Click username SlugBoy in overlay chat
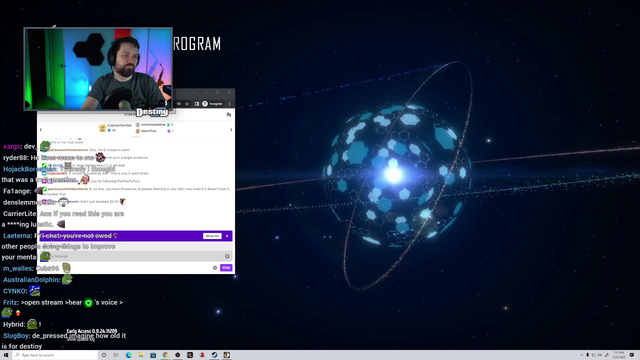 (x=16, y=336)
